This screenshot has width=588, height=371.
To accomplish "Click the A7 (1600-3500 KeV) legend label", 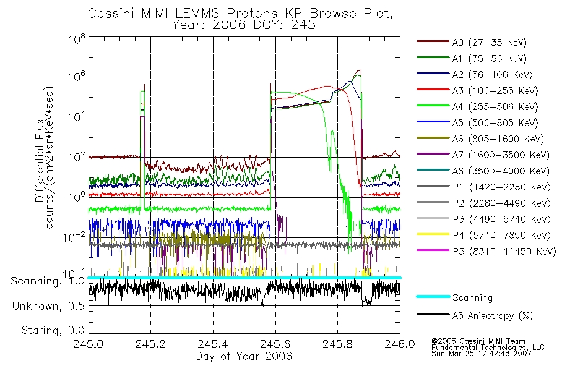I will 501,155.
